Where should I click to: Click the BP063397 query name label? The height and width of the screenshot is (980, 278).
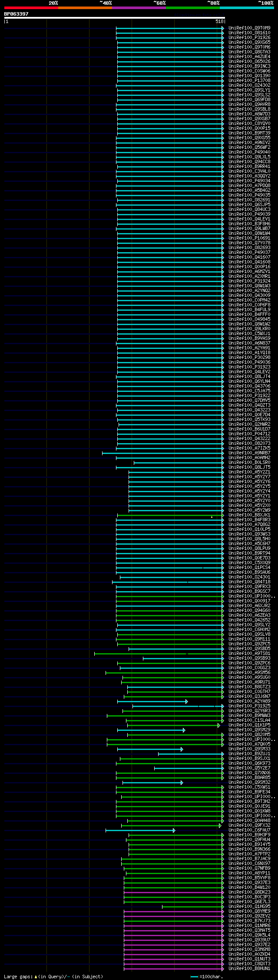click(17, 14)
